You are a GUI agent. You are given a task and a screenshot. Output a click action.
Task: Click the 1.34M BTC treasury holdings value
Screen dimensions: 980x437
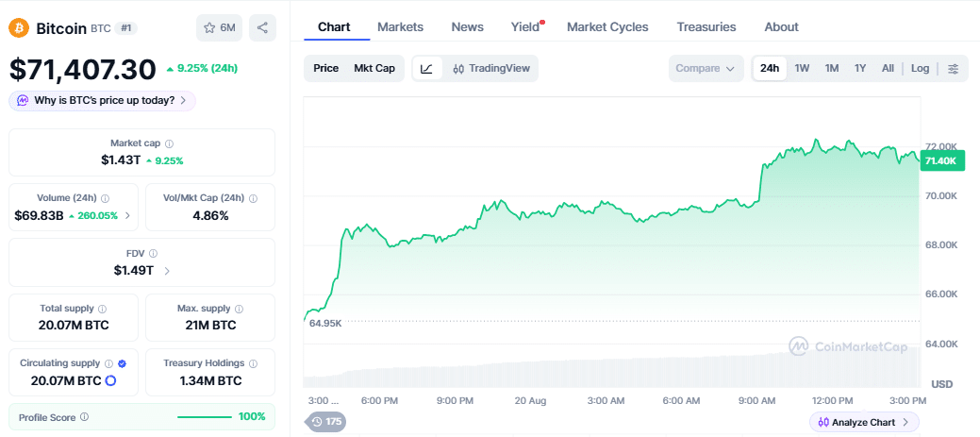210,380
